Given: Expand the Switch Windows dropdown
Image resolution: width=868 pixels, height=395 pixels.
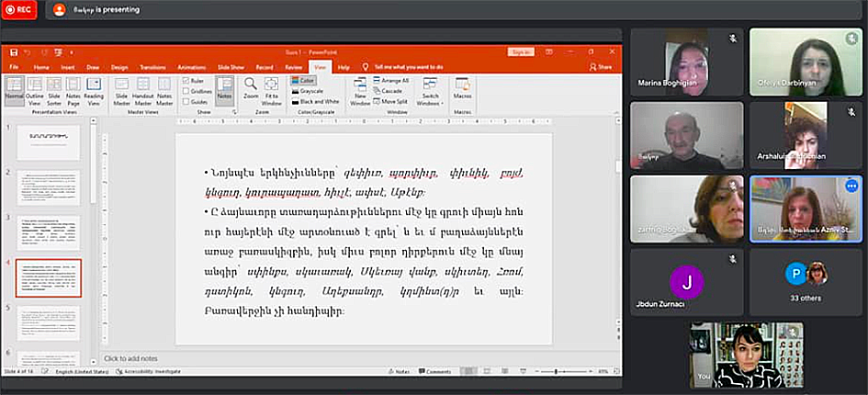Looking at the screenshot, I should tap(430, 93).
